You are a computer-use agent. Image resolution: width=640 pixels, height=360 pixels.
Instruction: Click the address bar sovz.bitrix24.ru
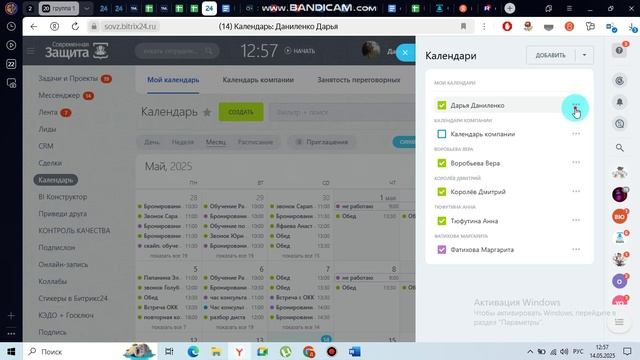pos(130,27)
